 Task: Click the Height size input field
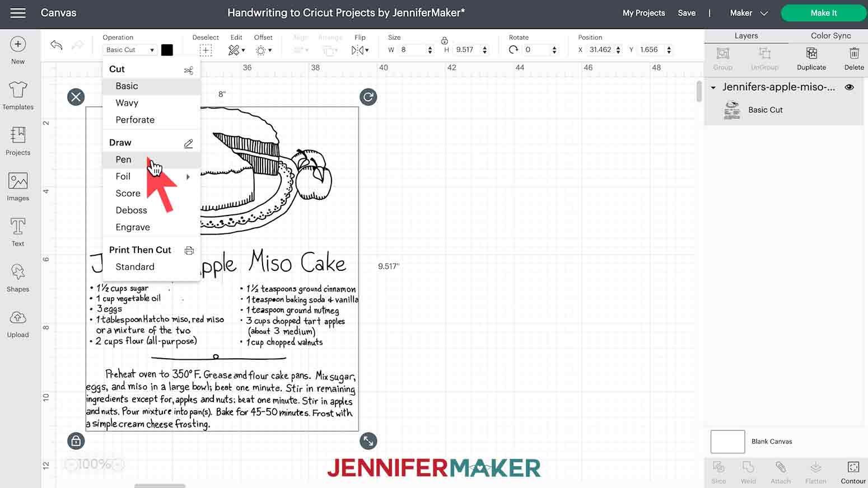click(467, 50)
